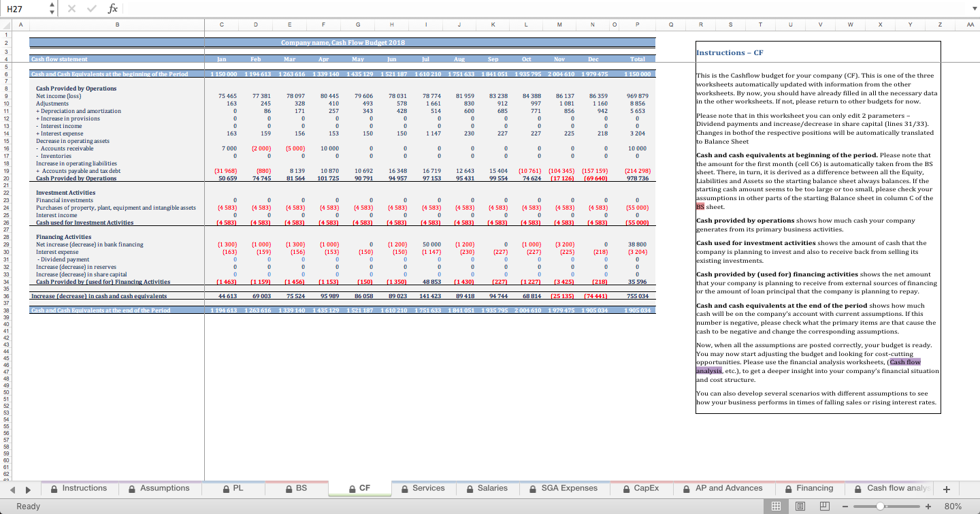The width and height of the screenshot is (980, 514).
Task: Open the Insert Function fx button
Action: pyautogui.click(x=112, y=8)
